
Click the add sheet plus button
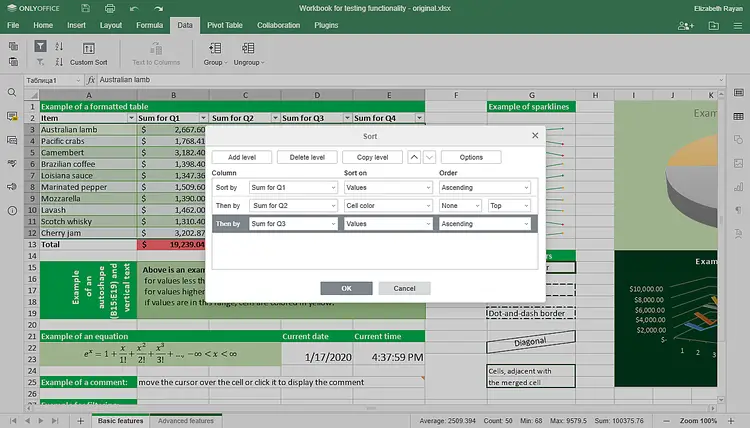pyautogui.click(x=80, y=421)
